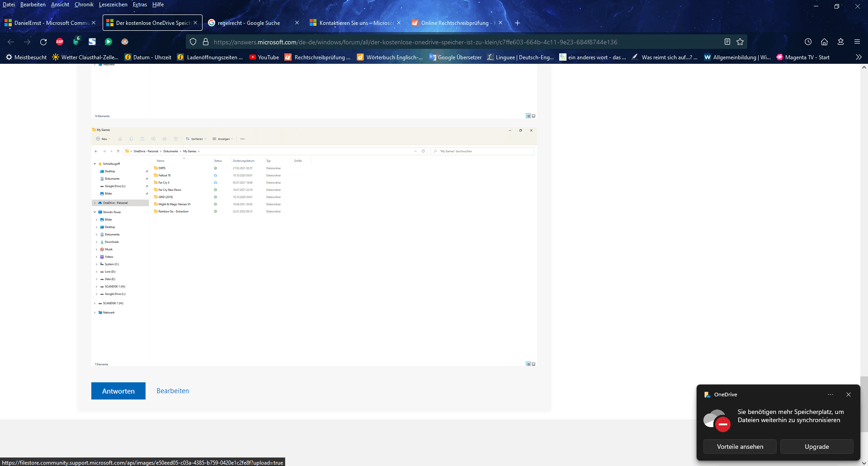868x466 pixels.
Task: Open the My Games explorer screenshot image
Action: point(314,247)
